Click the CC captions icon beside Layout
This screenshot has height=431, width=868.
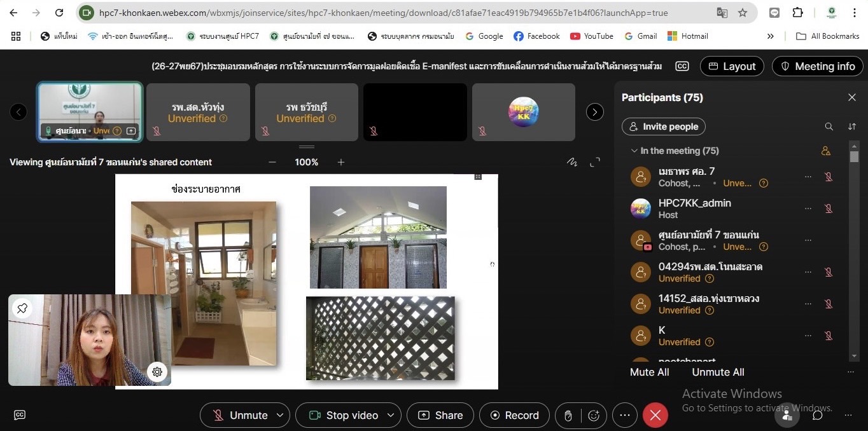(682, 66)
